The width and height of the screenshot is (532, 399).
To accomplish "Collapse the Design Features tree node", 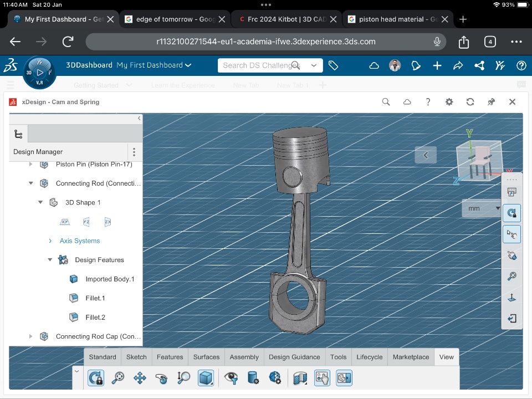I will tap(50, 260).
